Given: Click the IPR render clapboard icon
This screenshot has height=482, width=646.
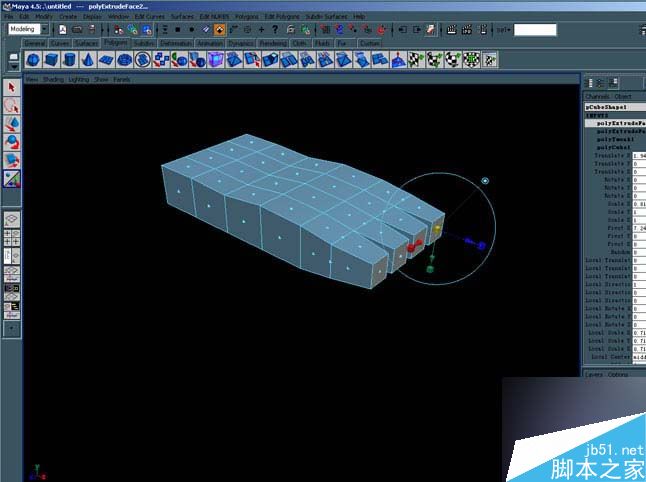Looking at the screenshot, I should [x=467, y=29].
